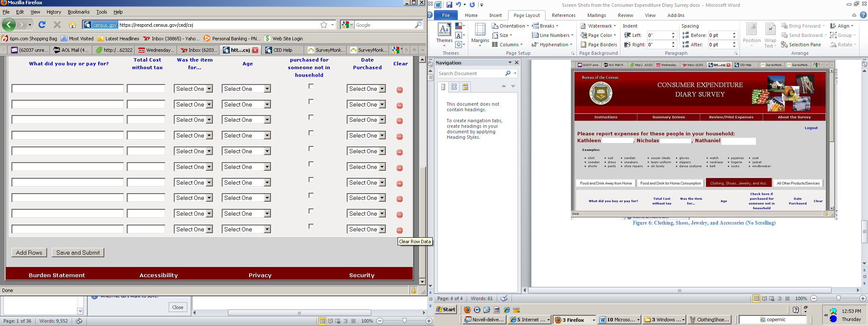
Task: Click the Firefox home icon
Action: click(x=72, y=25)
